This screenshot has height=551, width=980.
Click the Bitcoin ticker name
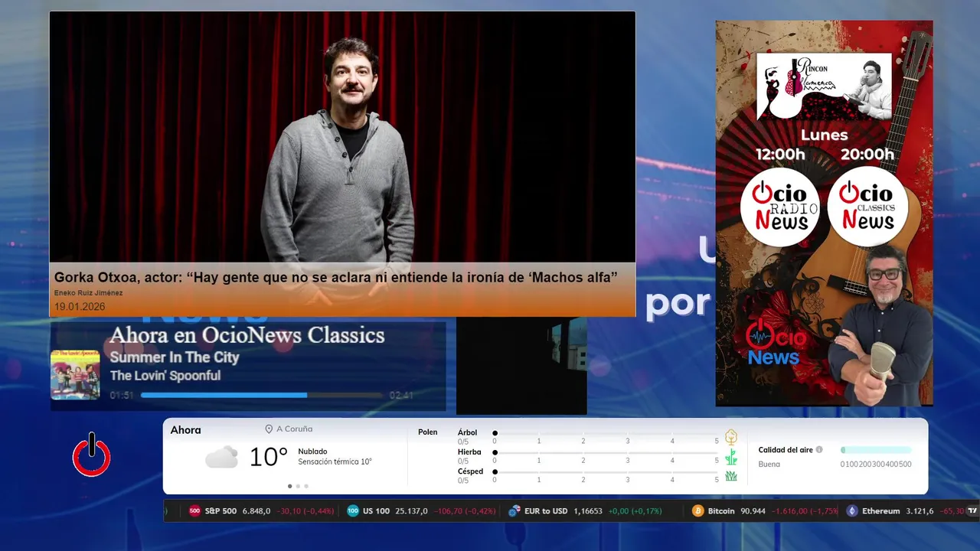point(721,510)
